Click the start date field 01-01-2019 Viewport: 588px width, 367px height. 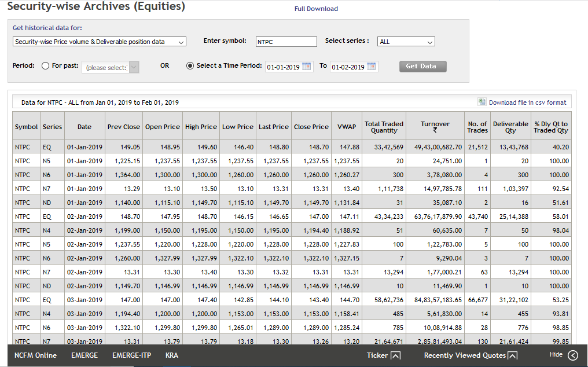(x=283, y=67)
